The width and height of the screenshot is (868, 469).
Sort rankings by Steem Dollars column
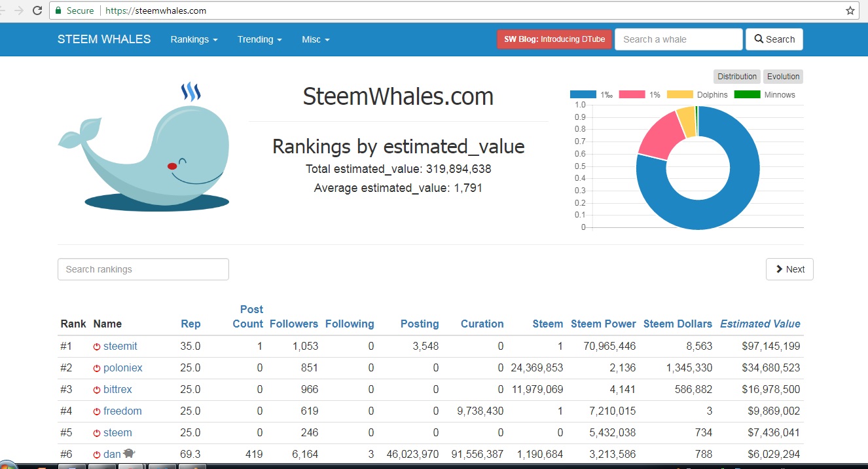(x=678, y=324)
